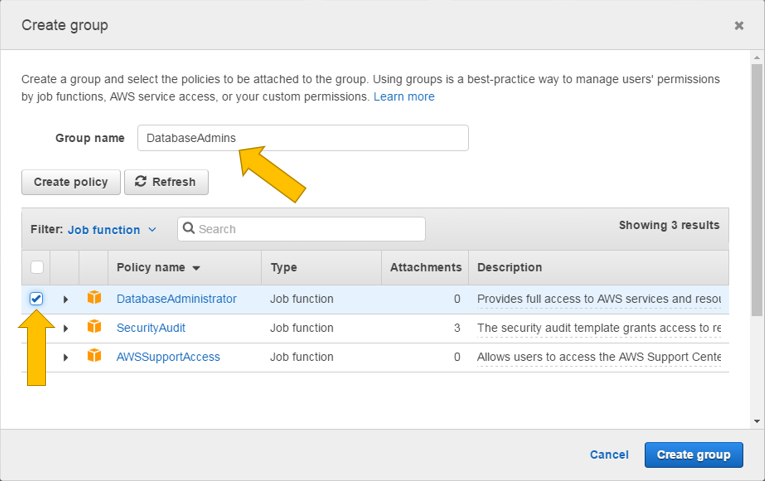Click the orange policy icon for DatabaseAdministrator
Viewport: 765px width, 481px height.
94,297
